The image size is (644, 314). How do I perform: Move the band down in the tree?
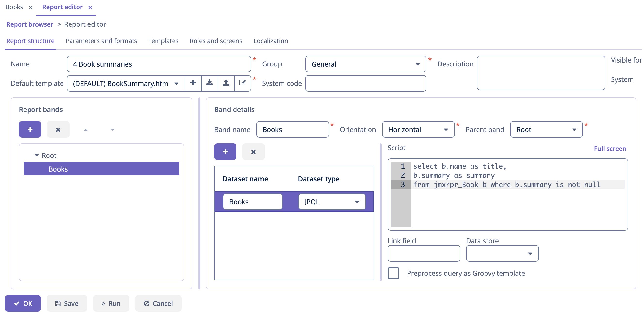click(112, 129)
